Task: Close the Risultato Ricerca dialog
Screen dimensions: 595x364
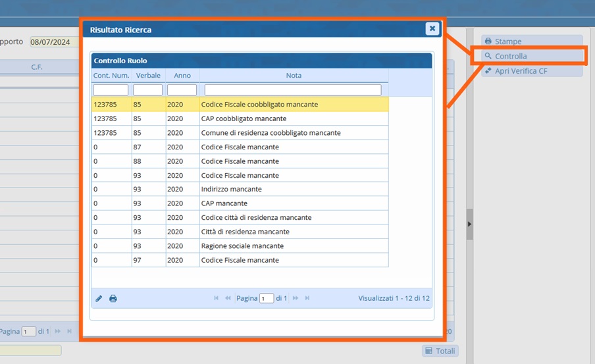Action: pos(432,28)
